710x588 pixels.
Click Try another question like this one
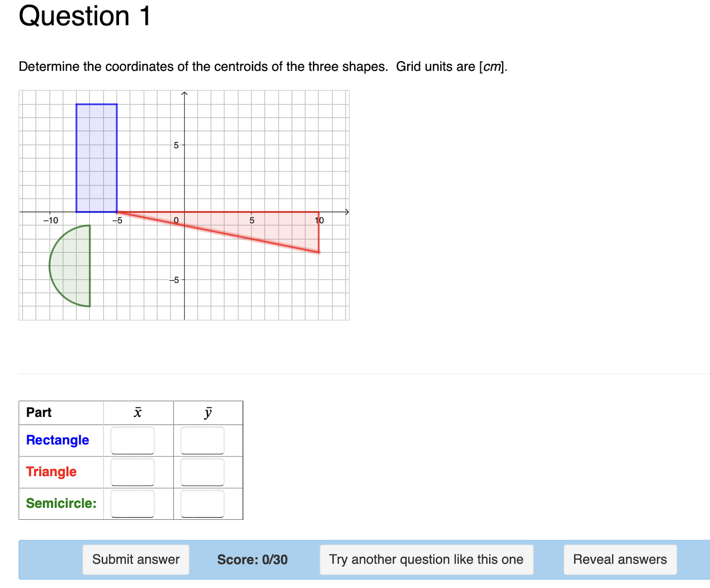(x=426, y=559)
